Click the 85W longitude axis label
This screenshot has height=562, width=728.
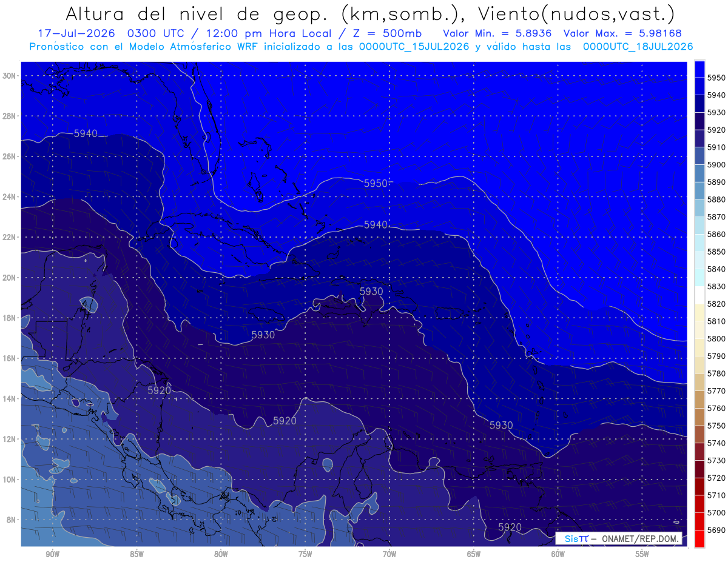coord(136,554)
